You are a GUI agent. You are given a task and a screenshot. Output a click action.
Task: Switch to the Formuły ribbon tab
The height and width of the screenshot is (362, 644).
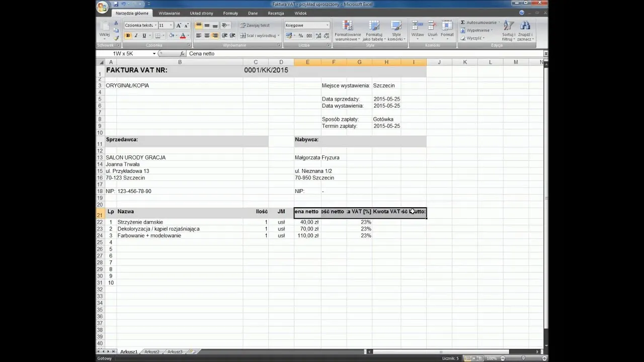click(x=230, y=13)
